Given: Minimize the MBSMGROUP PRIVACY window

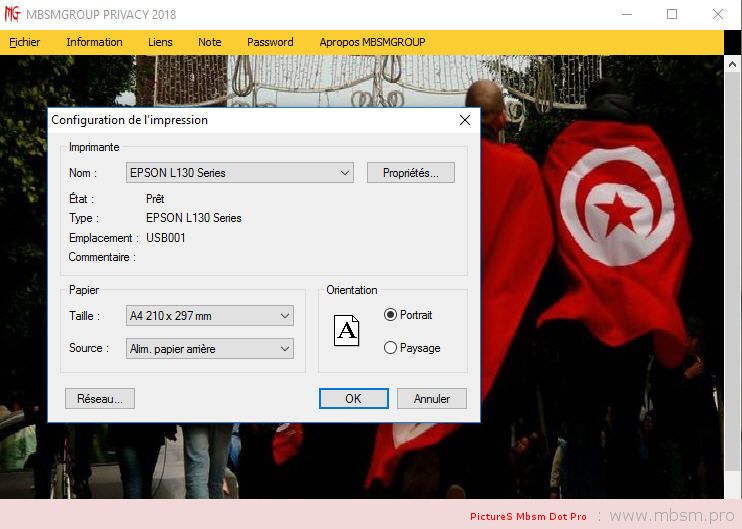Looking at the screenshot, I should [x=626, y=14].
